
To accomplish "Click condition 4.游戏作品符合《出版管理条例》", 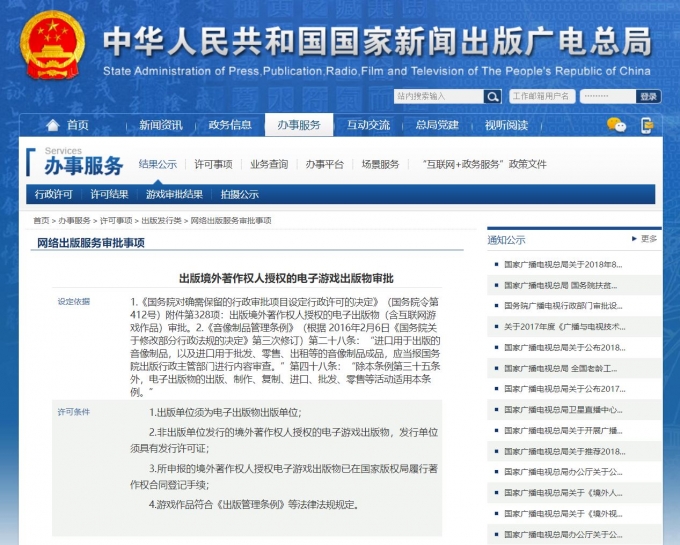I will click(x=254, y=505).
